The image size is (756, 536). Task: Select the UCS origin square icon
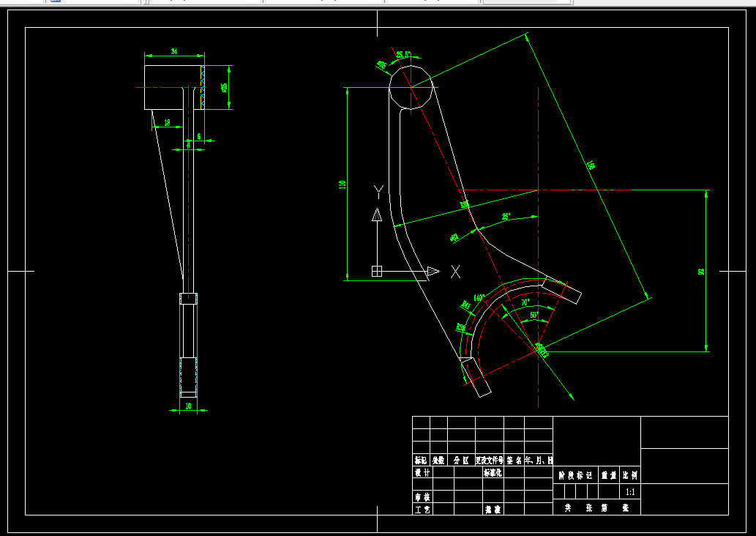click(377, 271)
